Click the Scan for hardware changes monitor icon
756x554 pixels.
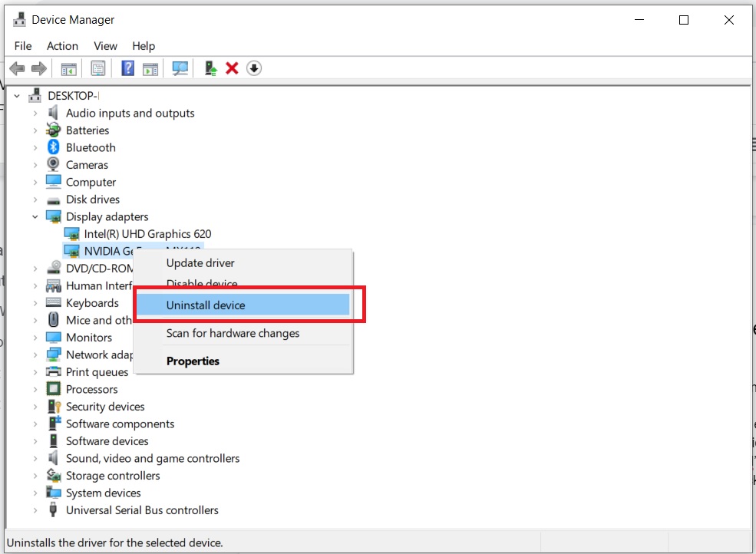[180, 68]
